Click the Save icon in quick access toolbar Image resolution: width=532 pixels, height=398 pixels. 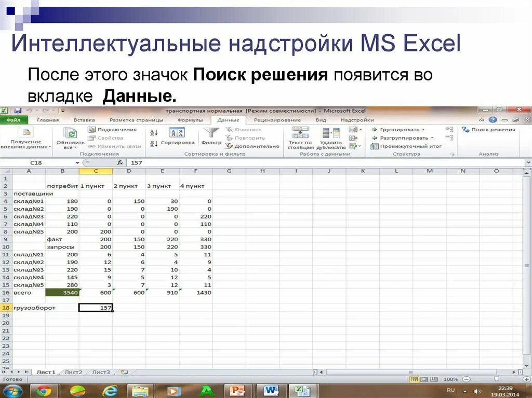coord(18,111)
